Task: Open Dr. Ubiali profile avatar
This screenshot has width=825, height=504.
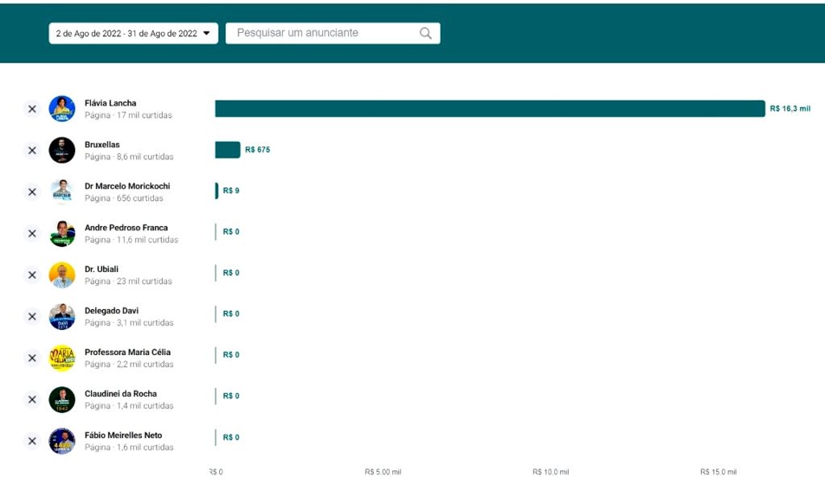Action: pos(62,275)
